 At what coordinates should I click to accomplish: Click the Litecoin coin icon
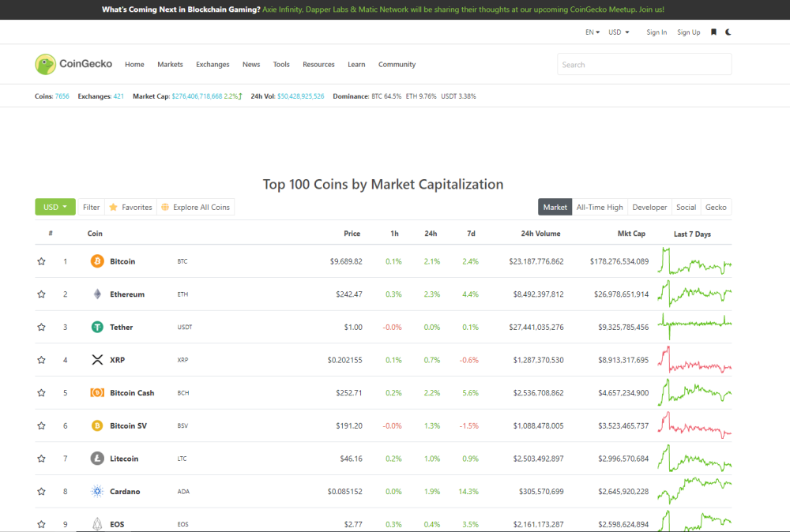[97, 459]
